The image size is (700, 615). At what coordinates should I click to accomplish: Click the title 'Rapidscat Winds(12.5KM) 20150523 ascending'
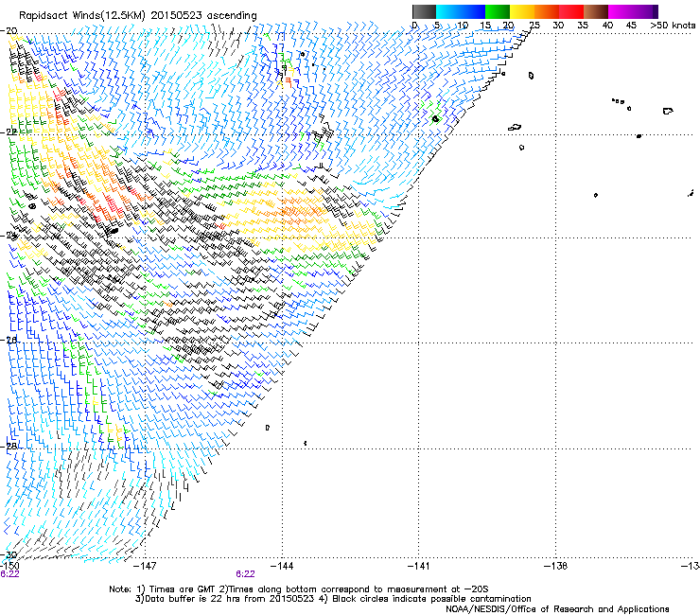point(137,16)
